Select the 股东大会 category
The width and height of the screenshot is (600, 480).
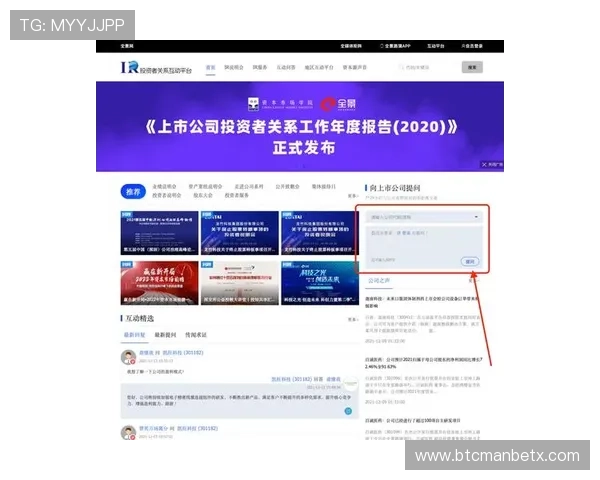pyautogui.click(x=203, y=195)
